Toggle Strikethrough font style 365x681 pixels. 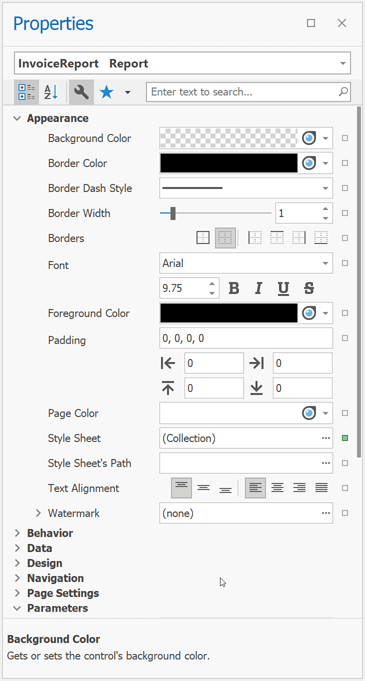[x=309, y=288]
